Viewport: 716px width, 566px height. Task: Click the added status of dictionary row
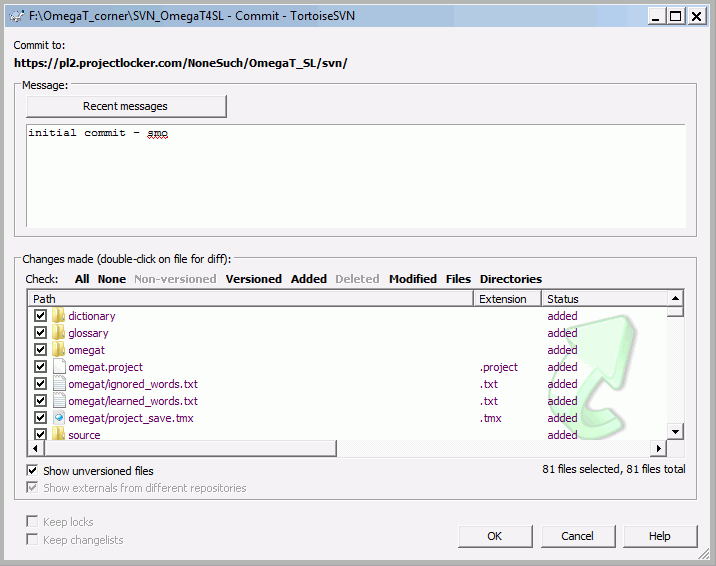pyautogui.click(x=562, y=316)
